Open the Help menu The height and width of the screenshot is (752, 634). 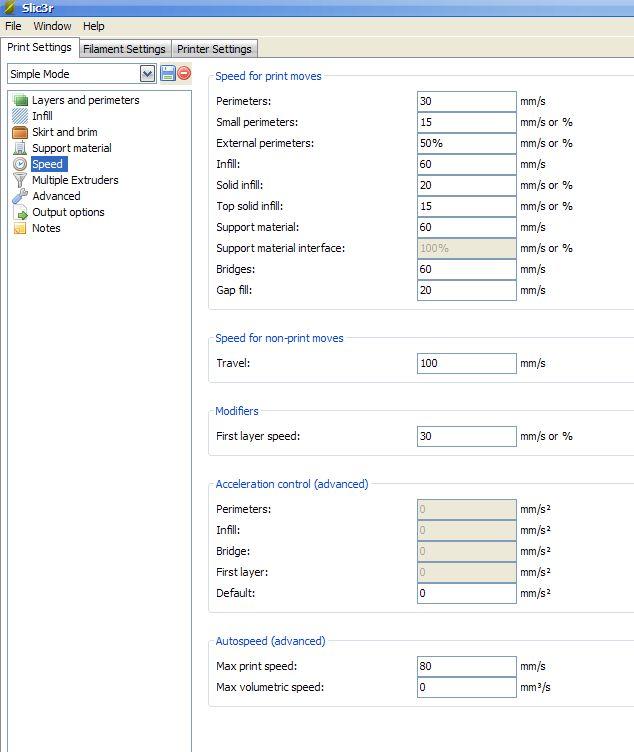click(x=94, y=26)
